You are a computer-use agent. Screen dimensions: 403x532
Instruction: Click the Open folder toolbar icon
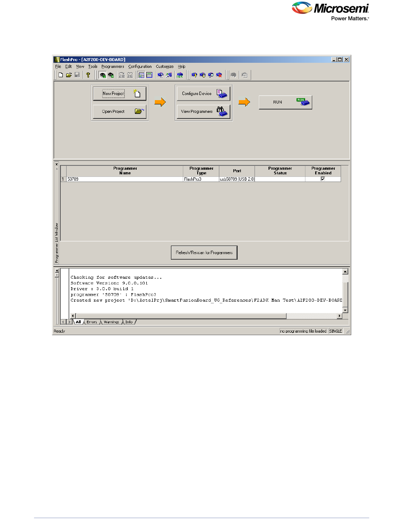click(x=68, y=75)
